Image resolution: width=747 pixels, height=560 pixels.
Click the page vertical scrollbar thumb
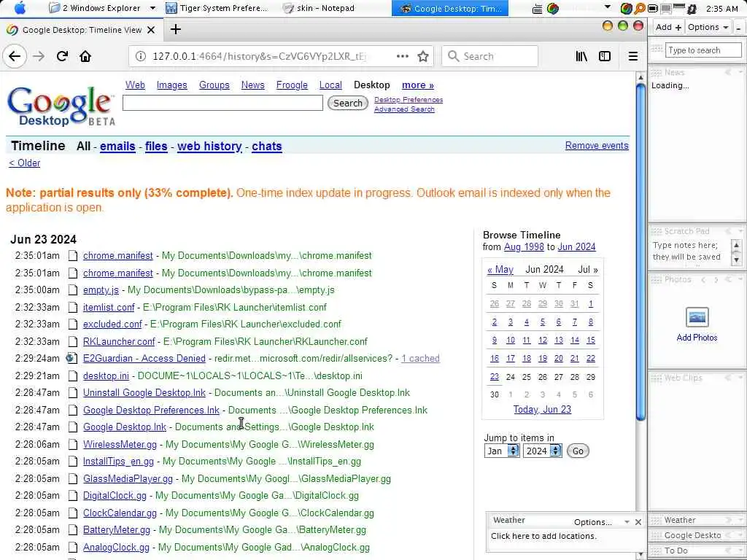pyautogui.click(x=640, y=251)
